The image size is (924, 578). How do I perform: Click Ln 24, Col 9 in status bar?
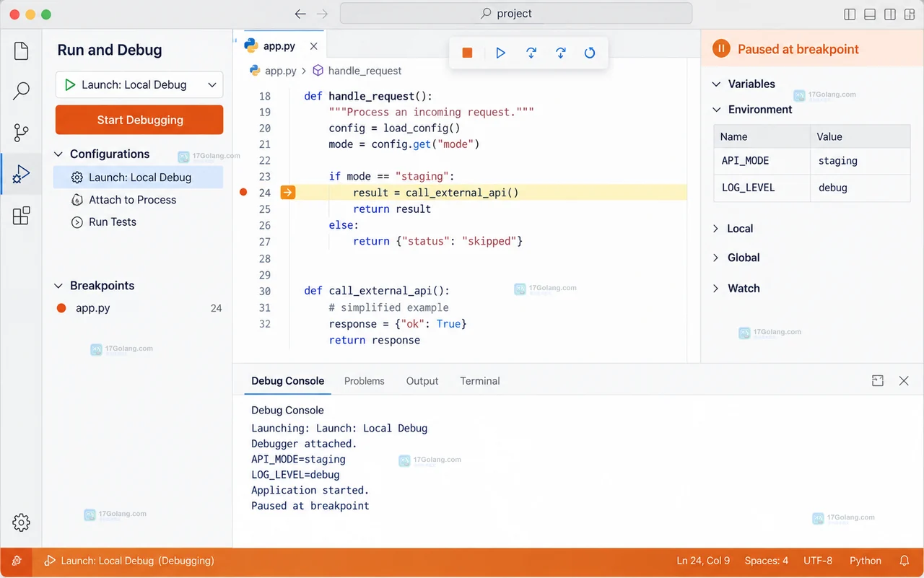point(703,561)
